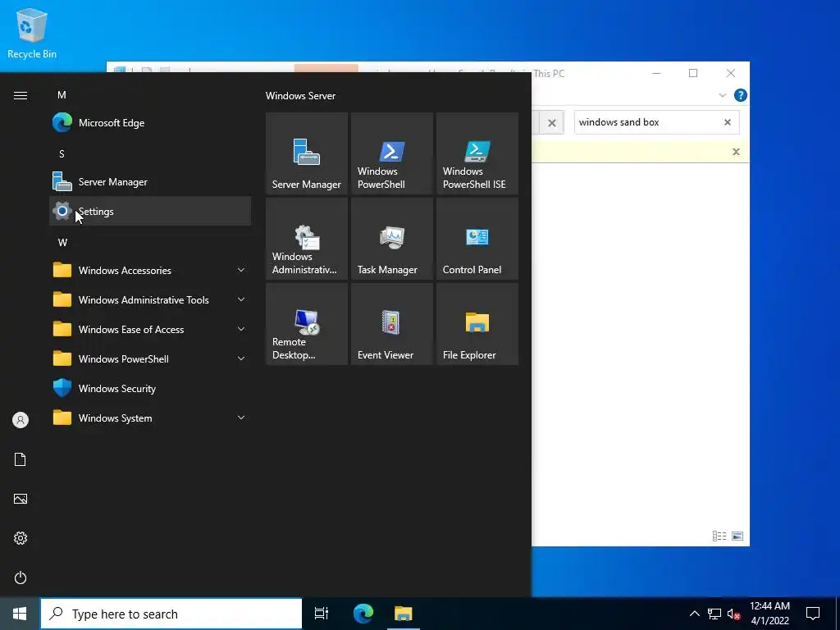This screenshot has height=630, width=840.
Task: Open the File Explorer help icon
Action: pyautogui.click(x=741, y=95)
